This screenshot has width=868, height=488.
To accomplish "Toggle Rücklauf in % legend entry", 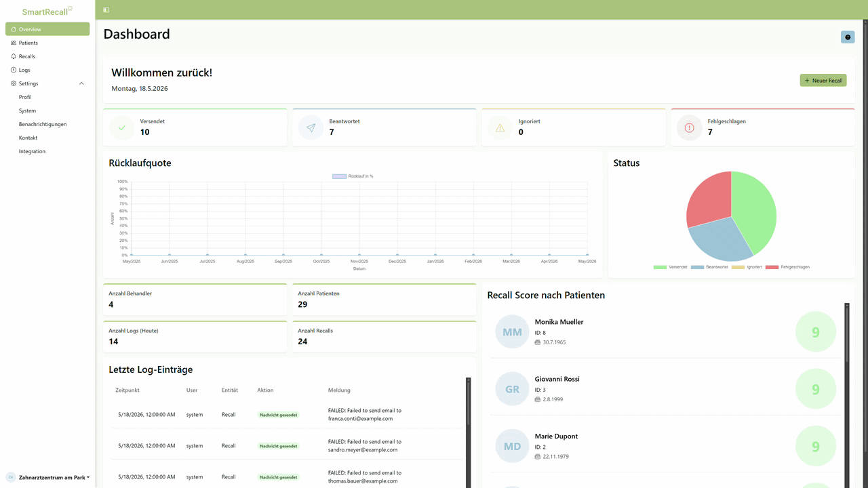I will (x=353, y=176).
